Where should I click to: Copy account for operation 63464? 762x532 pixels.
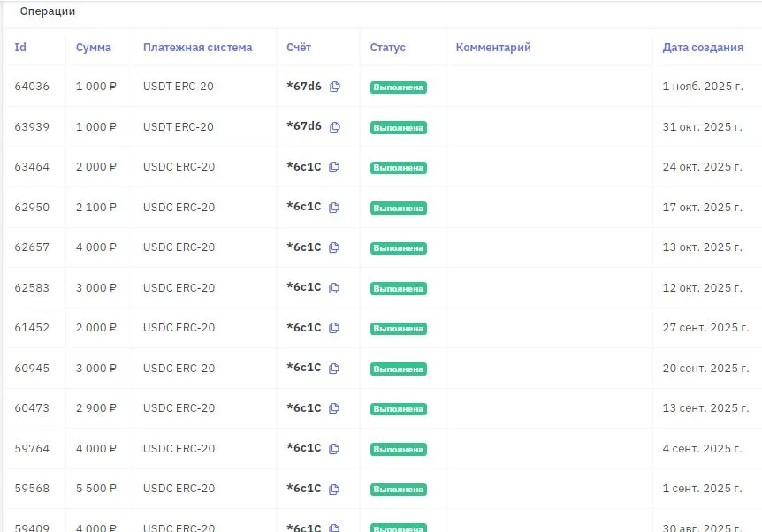coord(334,167)
